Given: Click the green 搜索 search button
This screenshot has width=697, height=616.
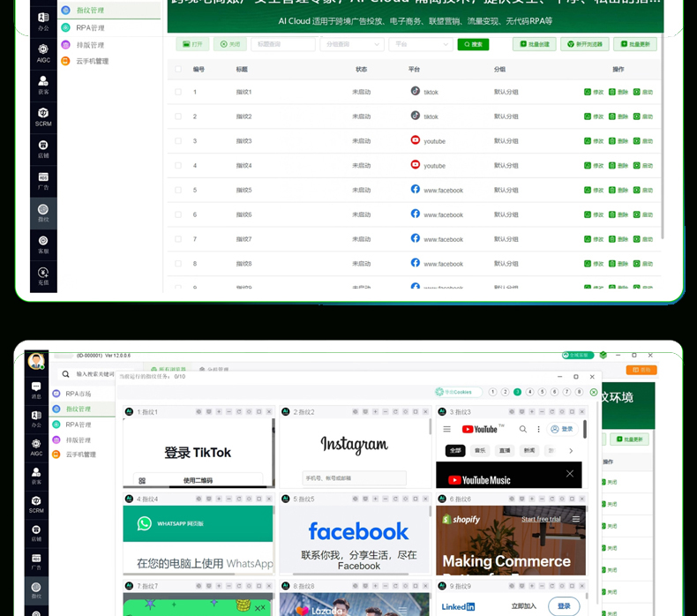Looking at the screenshot, I should click(473, 44).
